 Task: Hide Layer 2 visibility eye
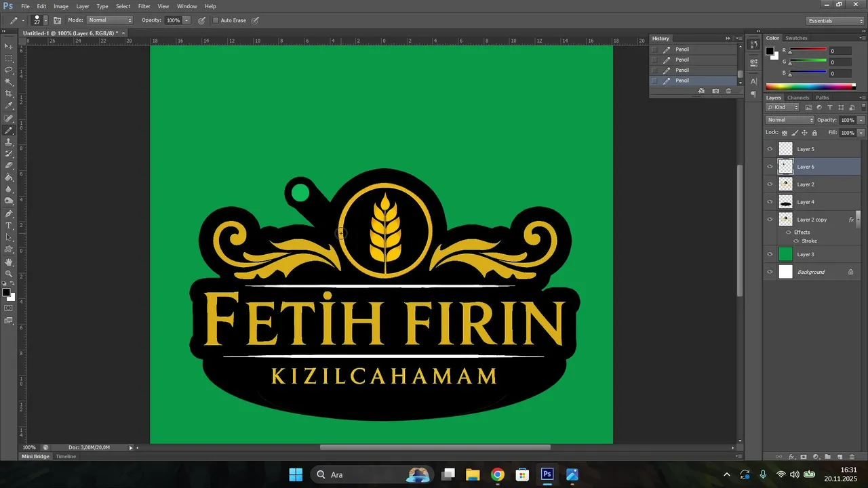coord(770,184)
